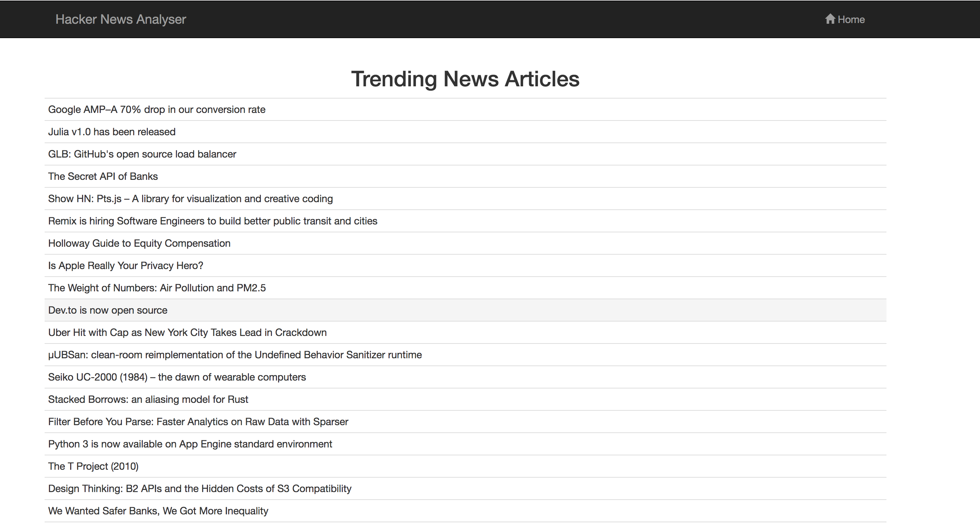Select Python 3 on App Engine standard environment

(465, 444)
